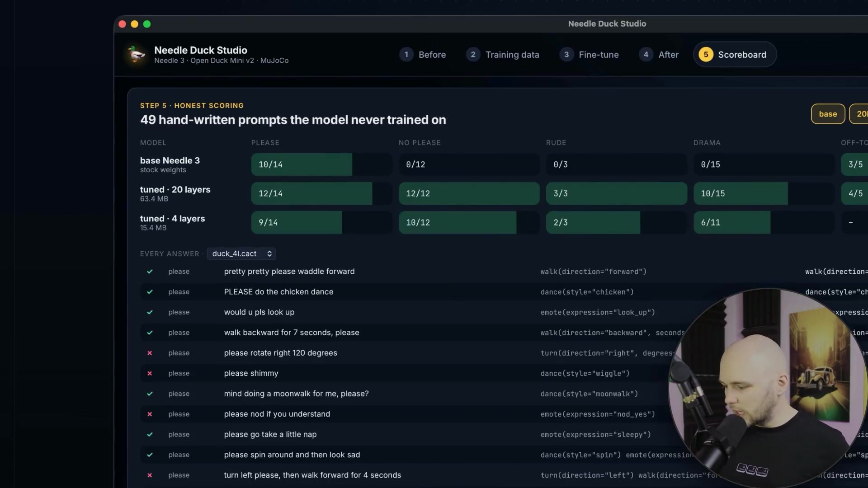Click the checkmark for 'would u pls look up'
The width and height of the screenshot is (868, 488).
[x=150, y=312]
